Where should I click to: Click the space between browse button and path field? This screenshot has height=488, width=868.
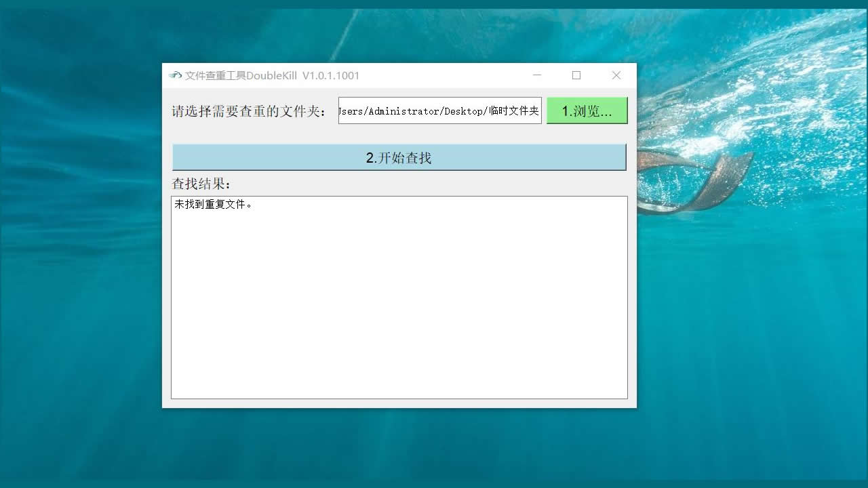click(545, 110)
